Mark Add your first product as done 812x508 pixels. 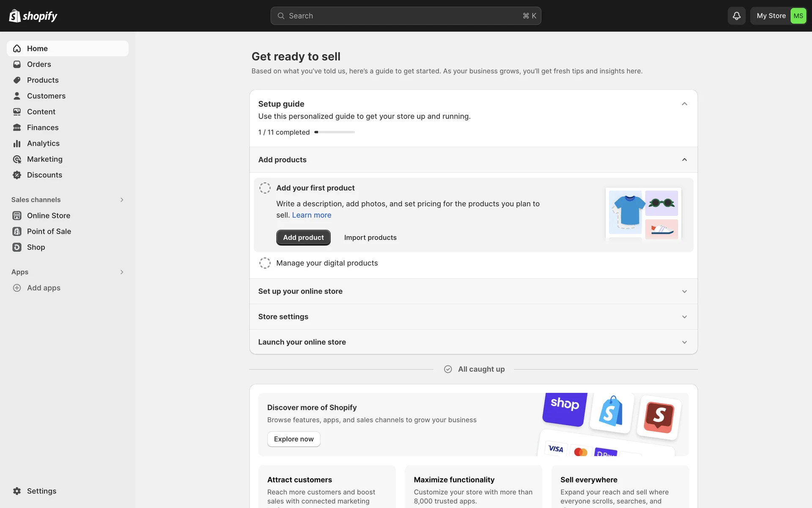[265, 188]
